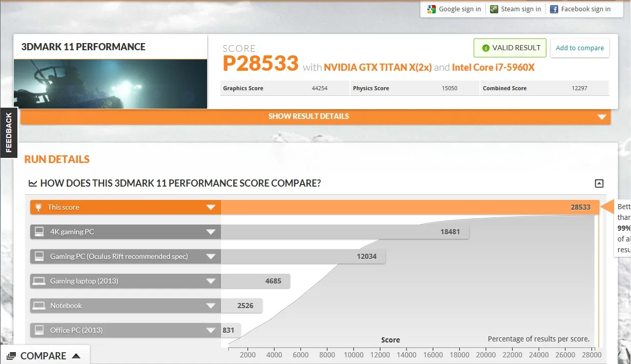631x364 pixels.
Task: Click Physics Score value 15050
Action: click(x=450, y=88)
